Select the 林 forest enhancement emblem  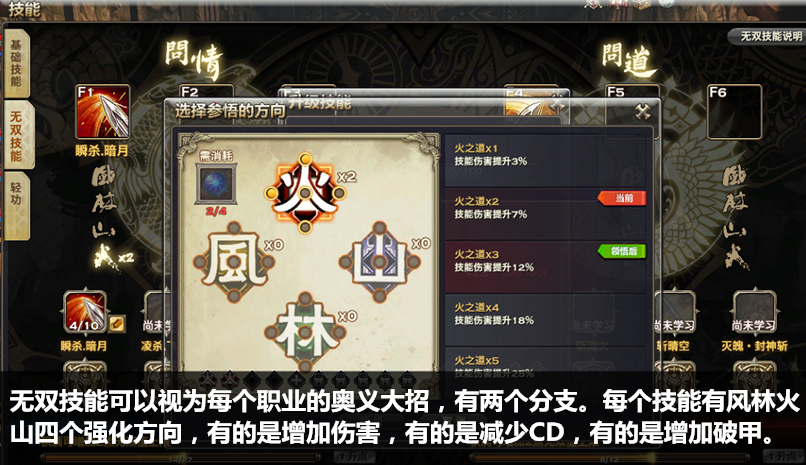click(x=305, y=331)
